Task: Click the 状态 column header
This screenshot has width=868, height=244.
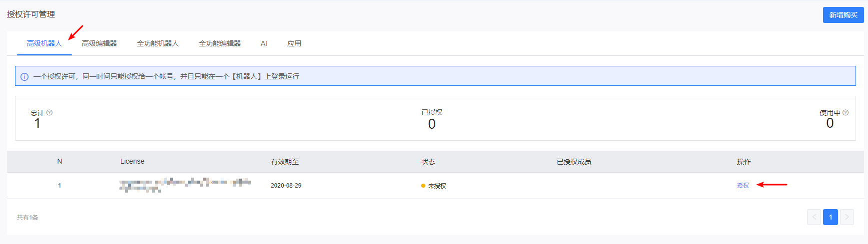Action: pyautogui.click(x=428, y=162)
